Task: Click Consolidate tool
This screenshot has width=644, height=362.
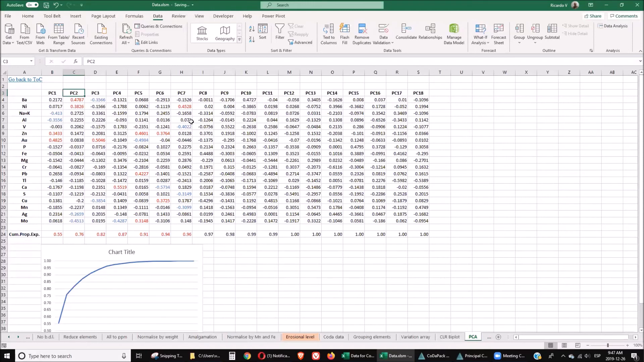Action: pos(406,32)
